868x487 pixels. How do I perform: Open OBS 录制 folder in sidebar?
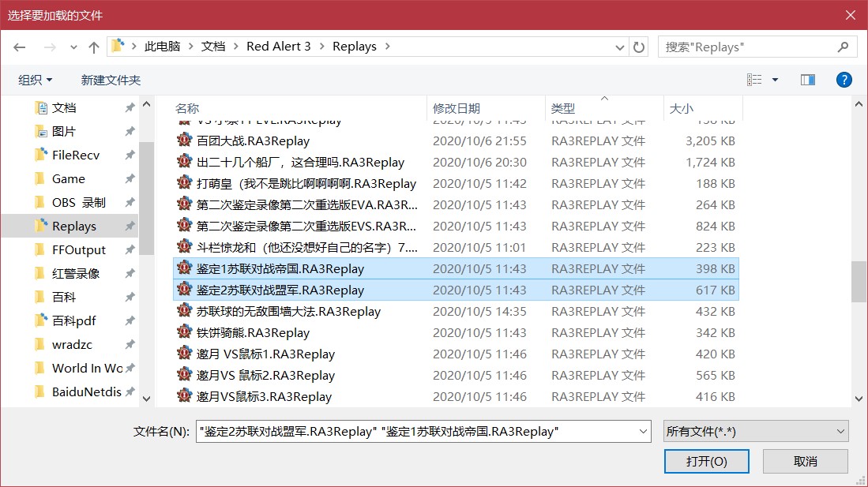tap(78, 203)
